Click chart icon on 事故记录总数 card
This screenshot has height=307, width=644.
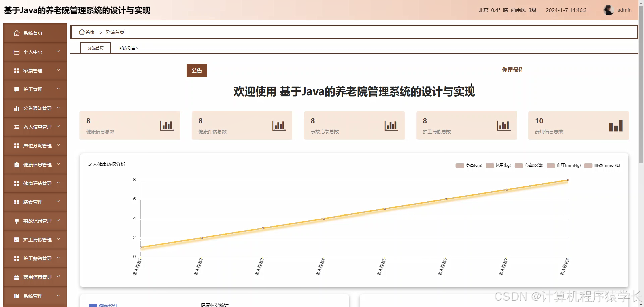pos(391,125)
